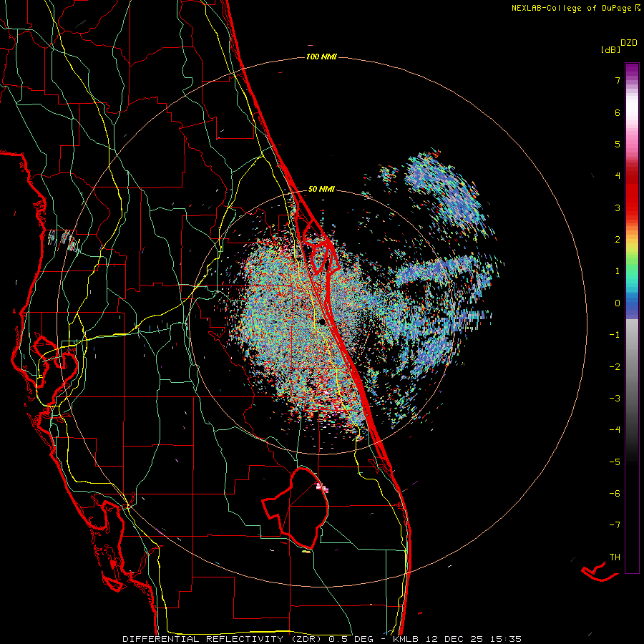Click the DZD legend title
This screenshot has height=644, width=644.
[629, 43]
